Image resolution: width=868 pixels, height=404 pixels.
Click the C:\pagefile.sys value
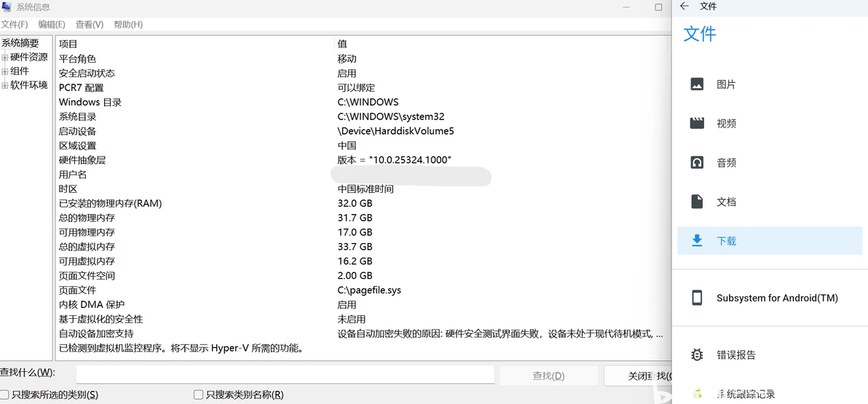click(369, 290)
